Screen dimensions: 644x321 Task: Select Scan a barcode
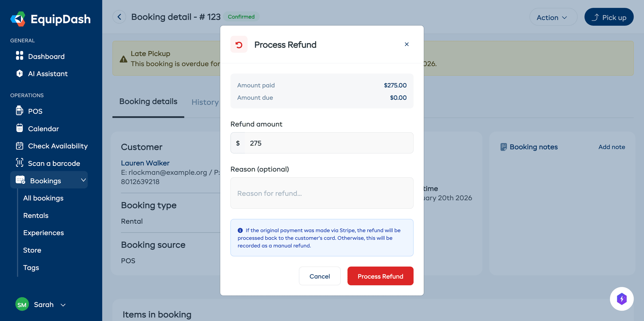54,163
